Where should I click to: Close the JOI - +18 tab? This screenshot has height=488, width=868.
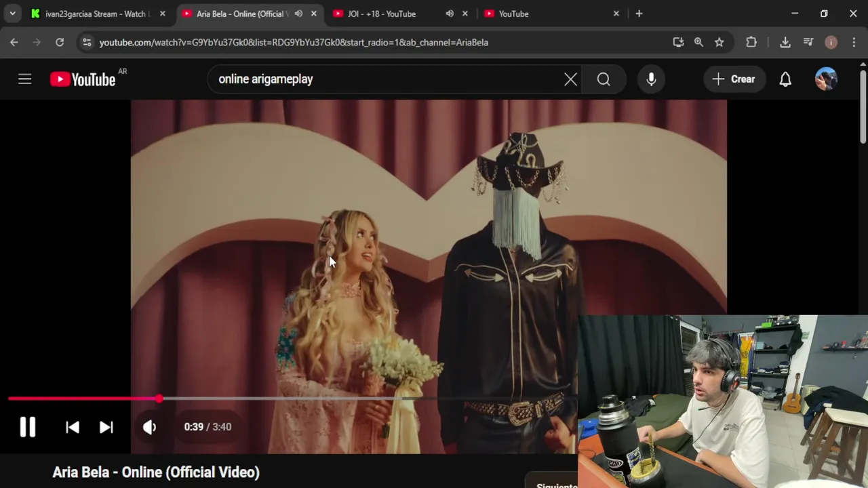[465, 14]
